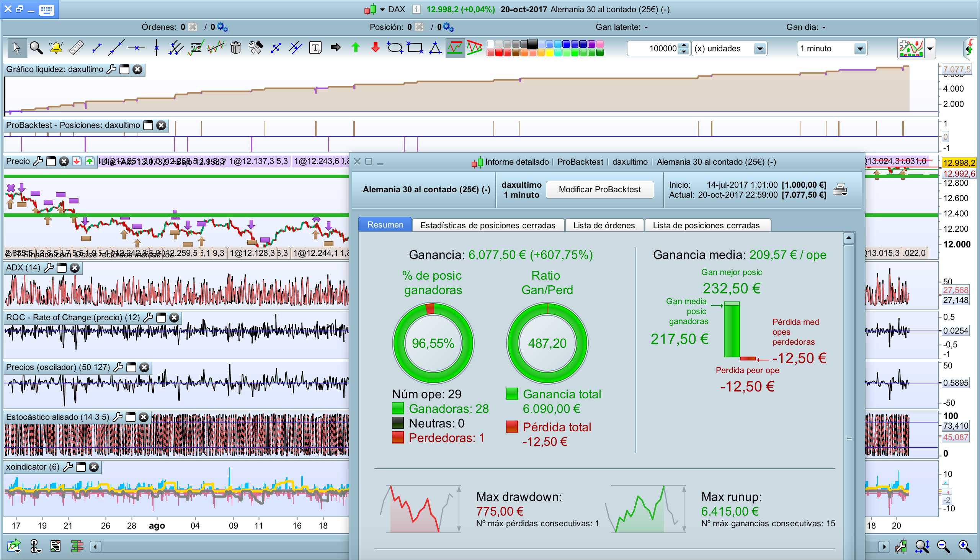
Task: Click the alarm bell alert icon
Action: (56, 48)
